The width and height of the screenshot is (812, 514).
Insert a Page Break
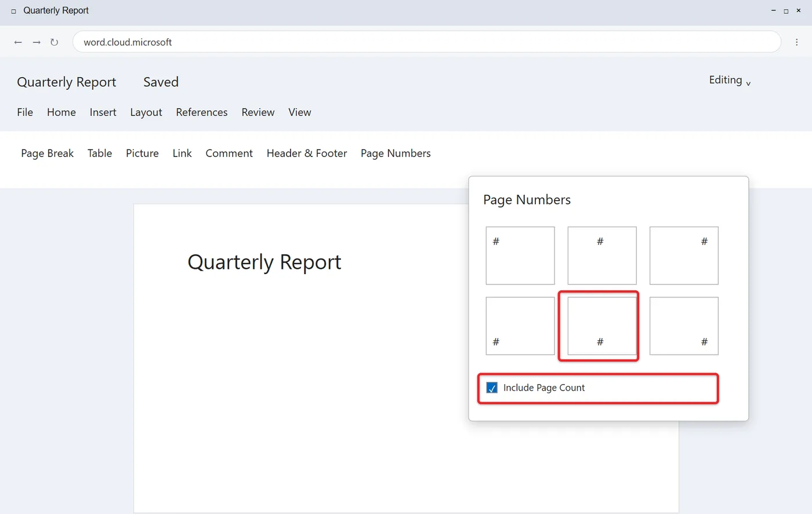coord(48,154)
